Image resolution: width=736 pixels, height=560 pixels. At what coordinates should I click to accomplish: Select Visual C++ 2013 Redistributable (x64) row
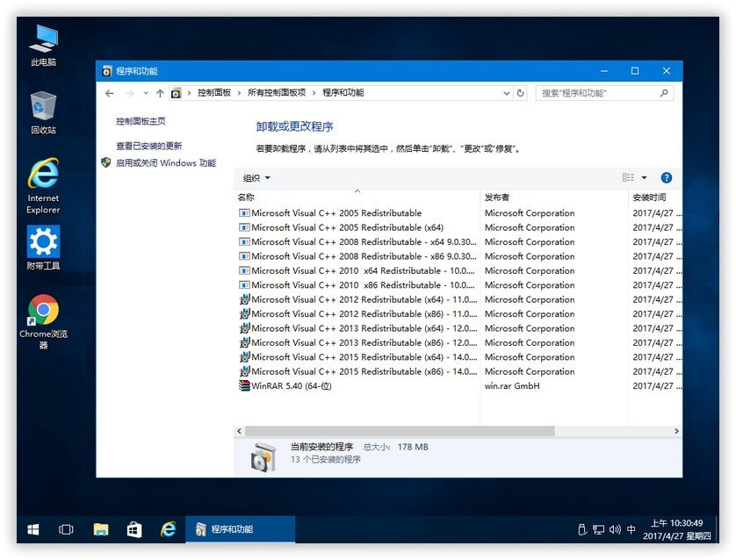[458, 328]
